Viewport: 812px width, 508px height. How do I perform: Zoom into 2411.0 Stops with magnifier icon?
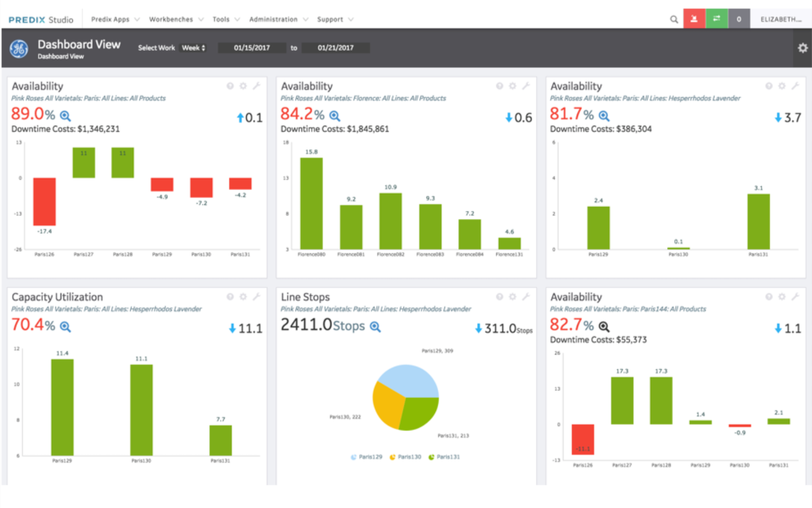375,327
